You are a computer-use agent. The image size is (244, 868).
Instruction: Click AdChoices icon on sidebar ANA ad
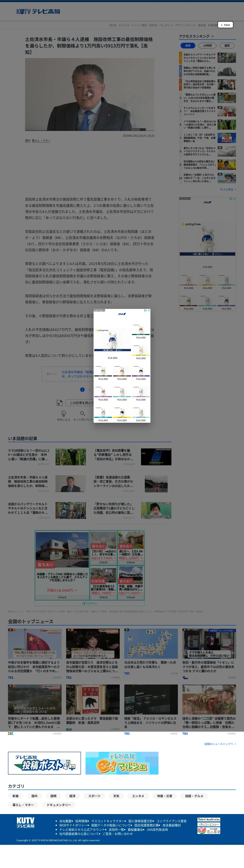pyautogui.click(x=231, y=199)
